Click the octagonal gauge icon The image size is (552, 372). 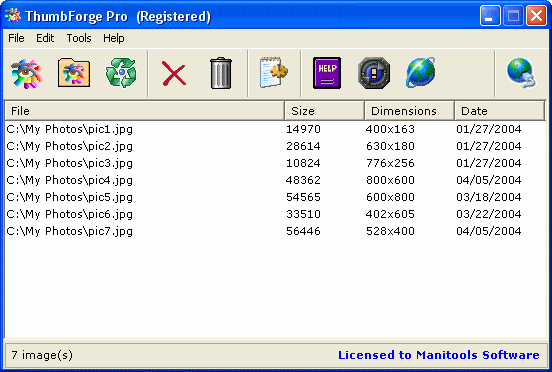374,73
